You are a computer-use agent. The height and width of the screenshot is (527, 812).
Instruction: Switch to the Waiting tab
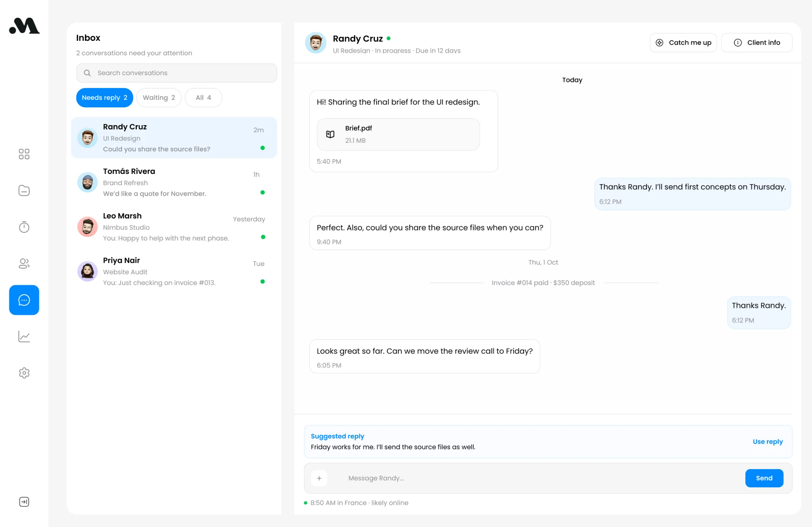click(159, 97)
